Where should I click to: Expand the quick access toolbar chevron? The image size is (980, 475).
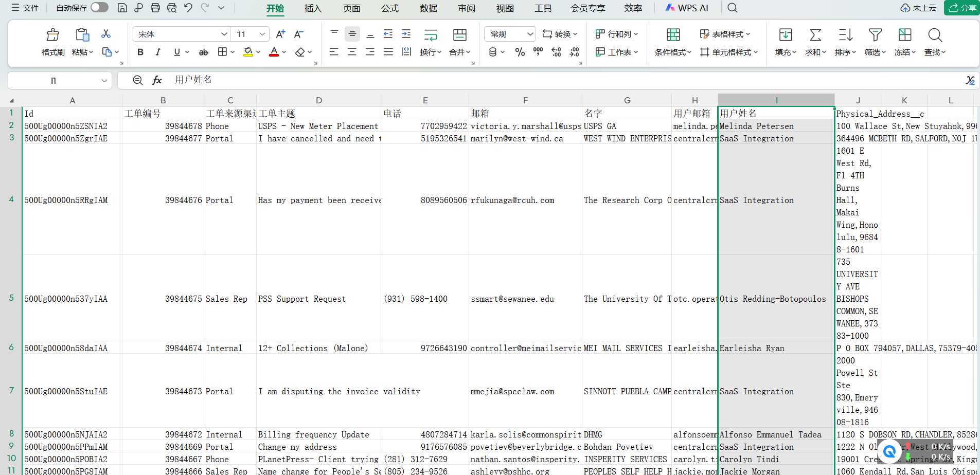click(221, 8)
